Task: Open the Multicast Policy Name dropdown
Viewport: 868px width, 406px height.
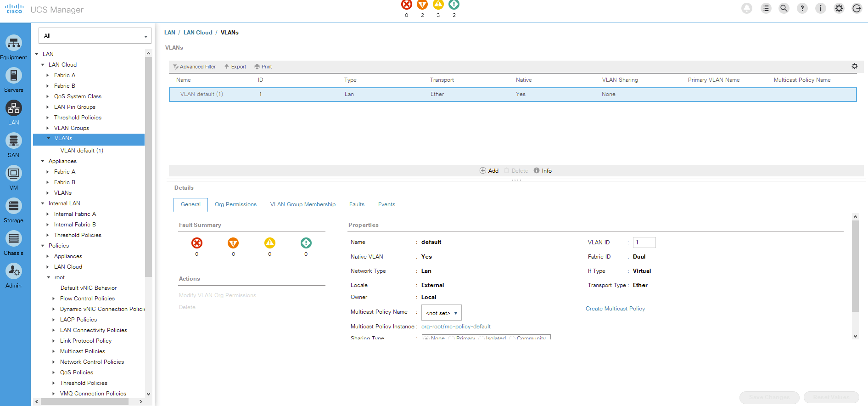Action: (442, 313)
